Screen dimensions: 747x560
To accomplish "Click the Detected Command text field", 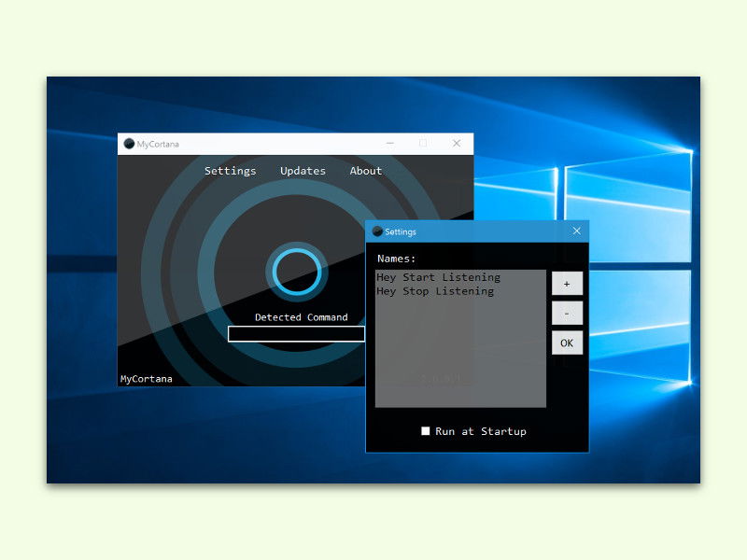I will [296, 334].
